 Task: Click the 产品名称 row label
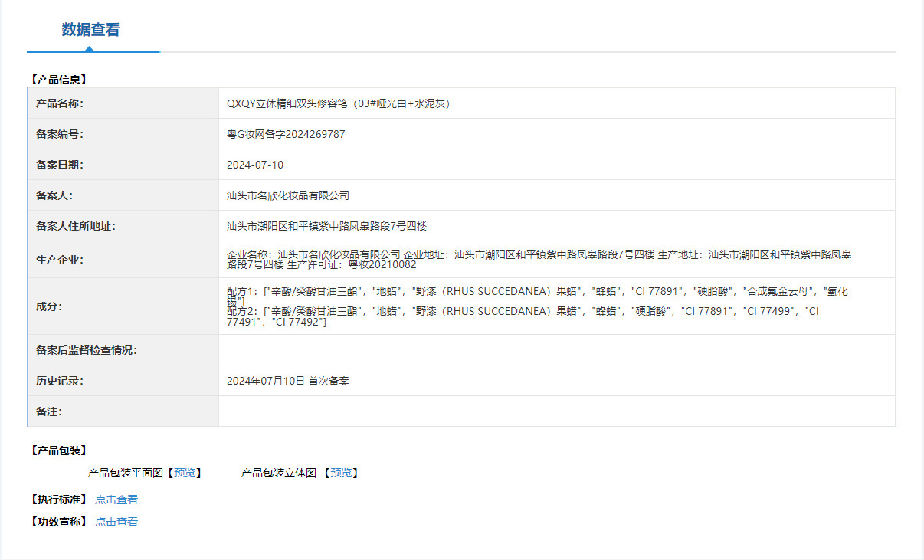click(x=59, y=103)
